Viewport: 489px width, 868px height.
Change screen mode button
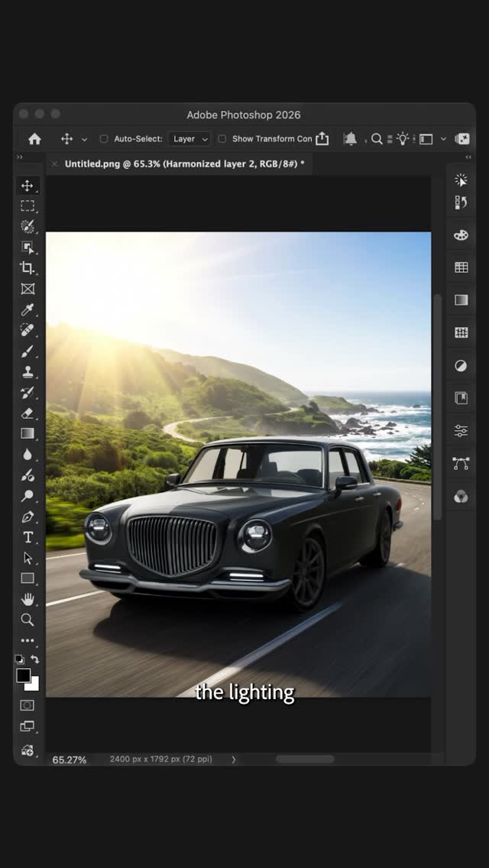[x=28, y=727]
